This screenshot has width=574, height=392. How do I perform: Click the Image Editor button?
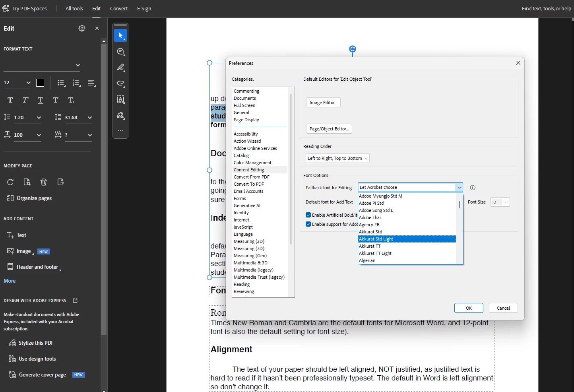click(x=323, y=103)
